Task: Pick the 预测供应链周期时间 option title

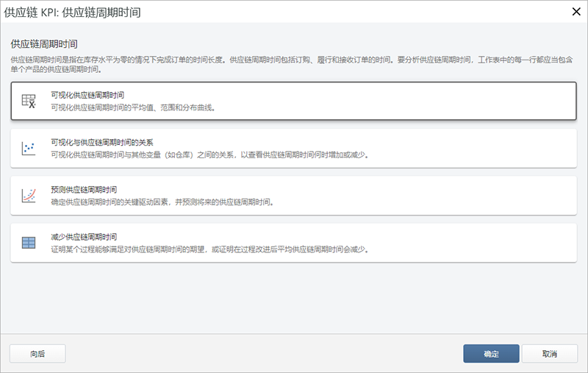Action: (83, 190)
